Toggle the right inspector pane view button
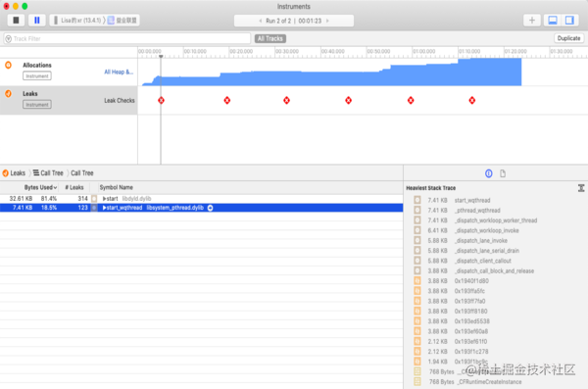Viewport: 588px width, 389px height. [x=569, y=21]
